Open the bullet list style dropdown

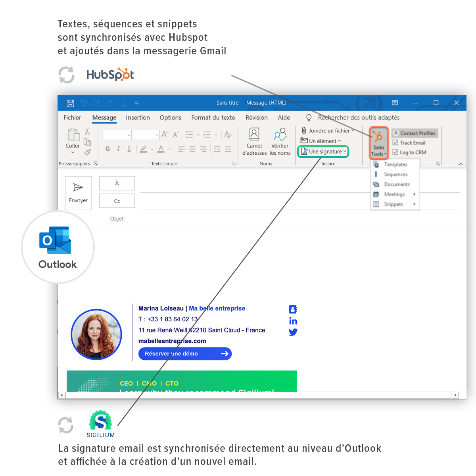pyautogui.click(x=198, y=135)
